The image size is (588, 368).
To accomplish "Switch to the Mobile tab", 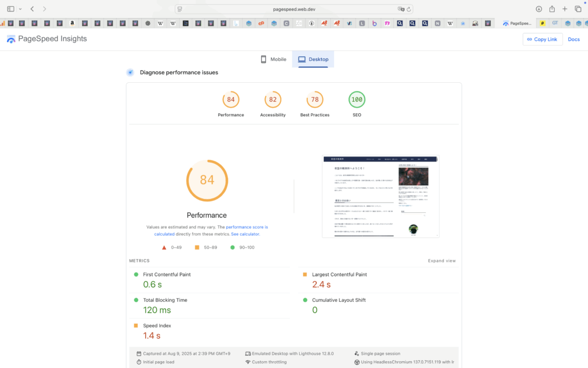I will click(x=273, y=59).
